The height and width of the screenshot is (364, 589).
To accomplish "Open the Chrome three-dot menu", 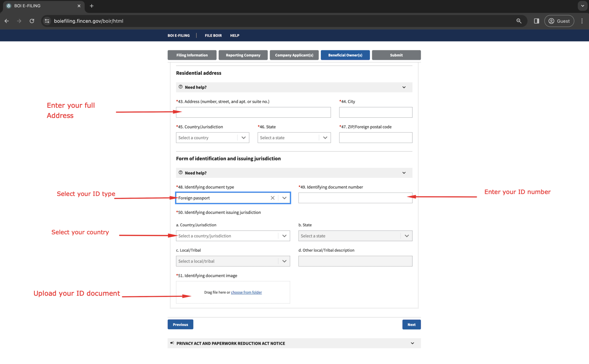I will (x=582, y=21).
